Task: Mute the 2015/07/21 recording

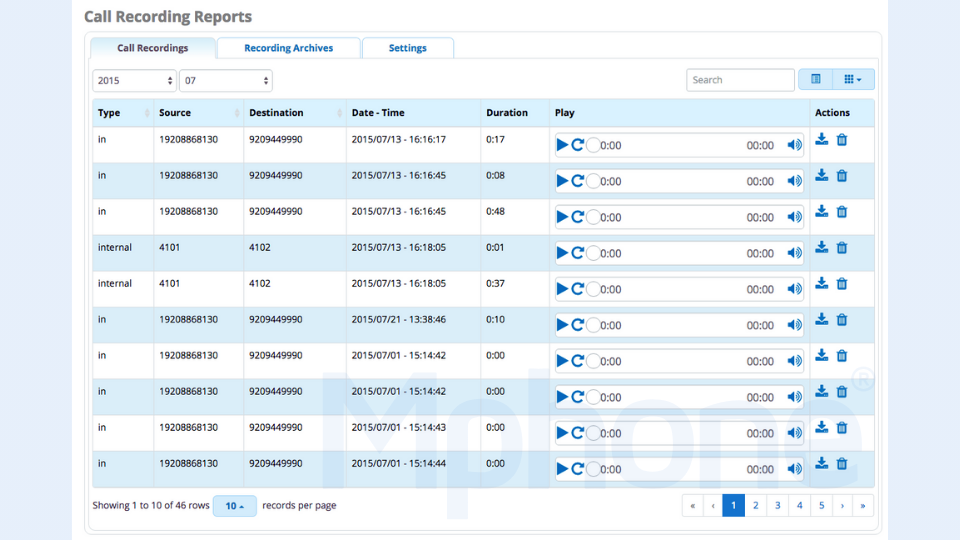Action: (794, 325)
